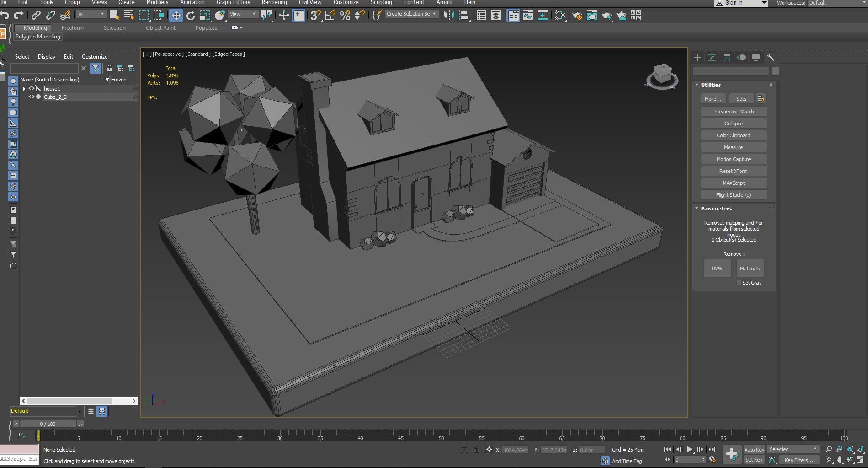Open the Utilities wrench panel tab

(x=770, y=58)
